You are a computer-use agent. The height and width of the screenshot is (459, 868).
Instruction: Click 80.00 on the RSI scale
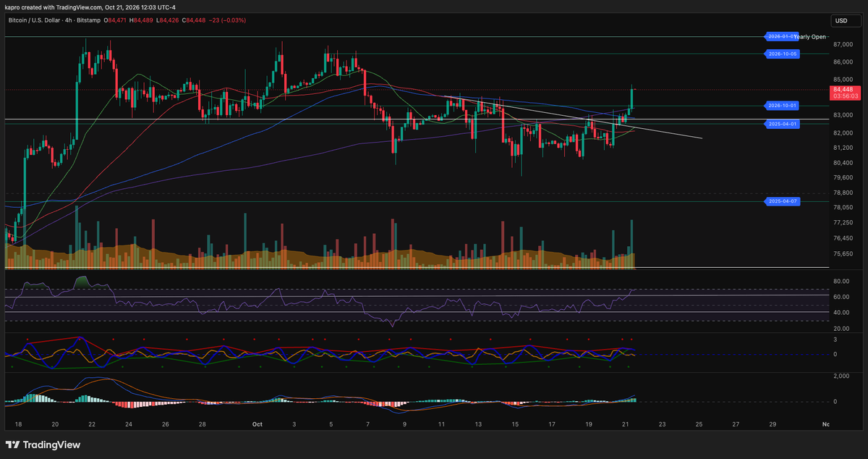point(841,281)
